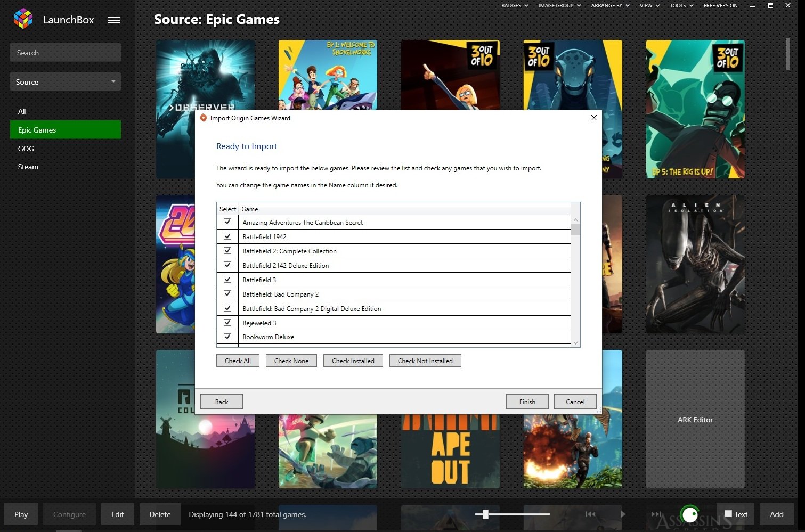Click the Check Installed button
The image size is (805, 532).
[x=353, y=361]
